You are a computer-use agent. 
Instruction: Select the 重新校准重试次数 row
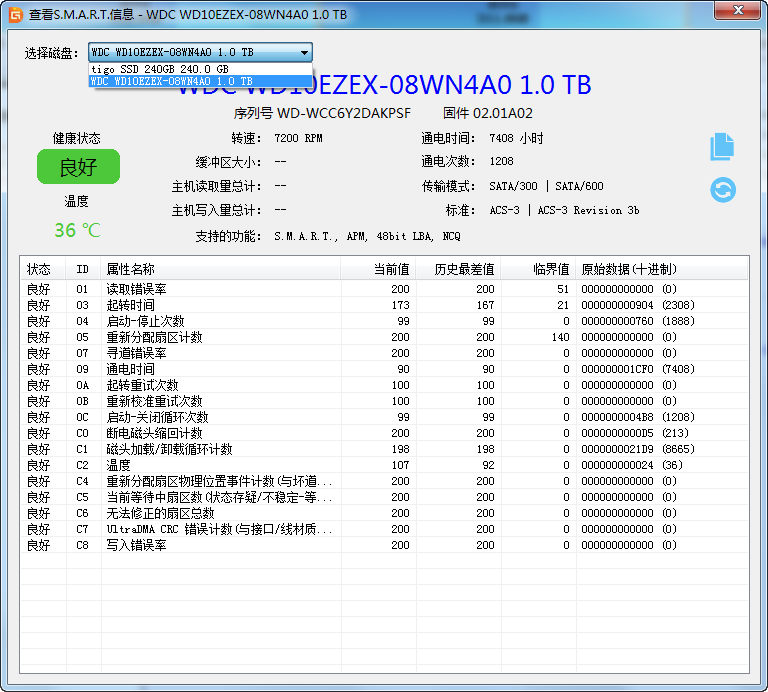(384, 401)
